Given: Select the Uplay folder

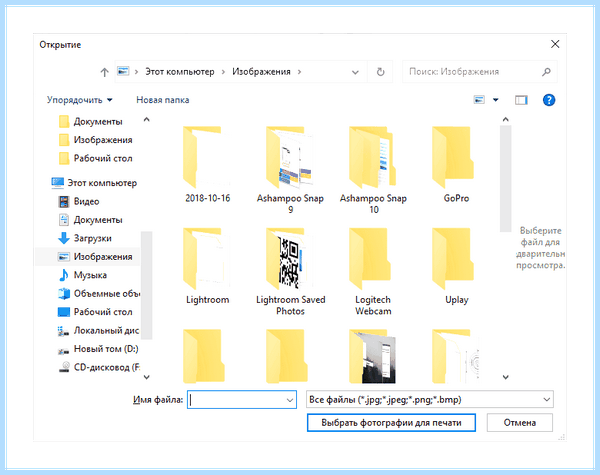Looking at the screenshot, I should pyautogui.click(x=456, y=266).
